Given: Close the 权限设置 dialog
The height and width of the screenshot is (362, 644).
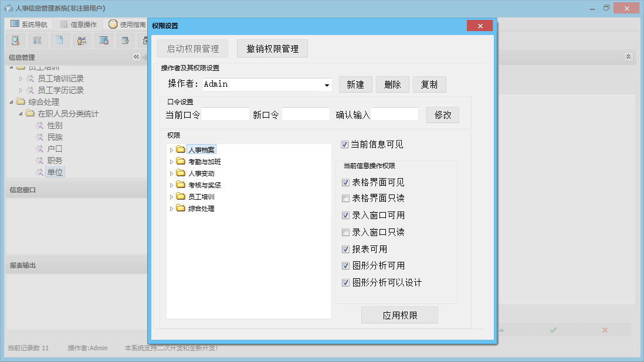Looking at the screenshot, I should click(480, 26).
